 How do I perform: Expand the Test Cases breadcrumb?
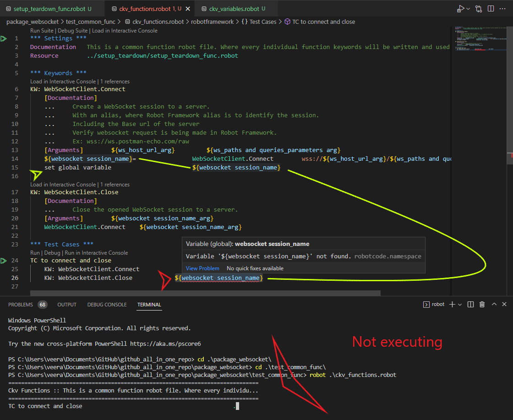pyautogui.click(x=264, y=22)
